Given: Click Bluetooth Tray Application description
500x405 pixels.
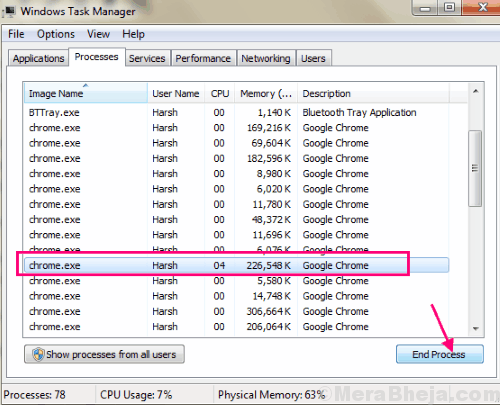Looking at the screenshot, I should [359, 113].
